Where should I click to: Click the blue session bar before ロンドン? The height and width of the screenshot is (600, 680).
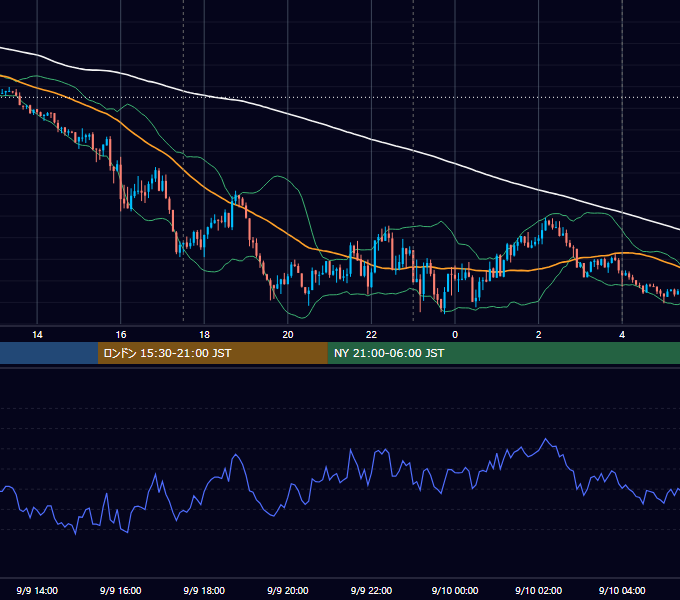pos(49,353)
